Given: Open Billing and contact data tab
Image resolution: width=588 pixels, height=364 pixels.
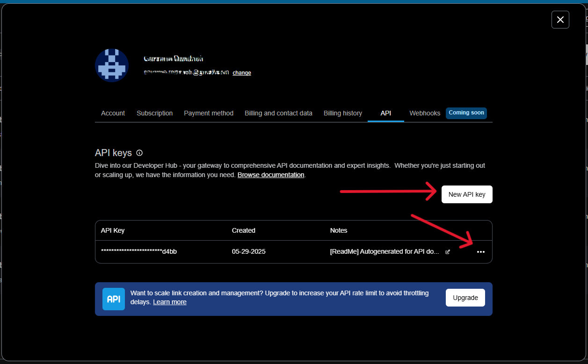Looking at the screenshot, I should (x=278, y=113).
